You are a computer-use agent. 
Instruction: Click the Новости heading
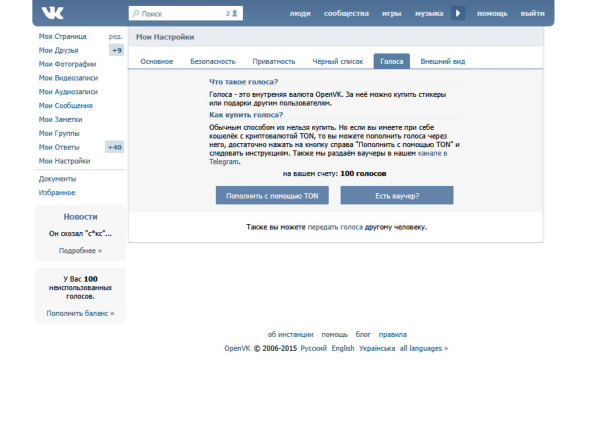tap(80, 217)
